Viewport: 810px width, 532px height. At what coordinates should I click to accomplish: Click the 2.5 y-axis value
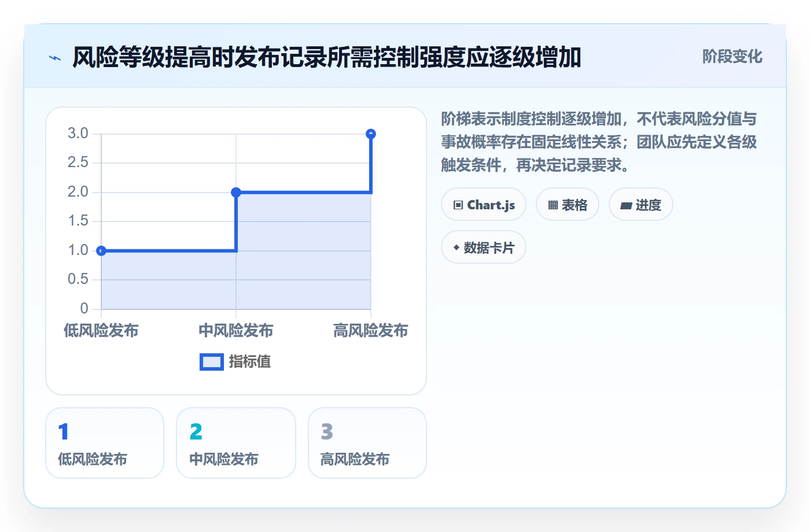tap(78, 162)
